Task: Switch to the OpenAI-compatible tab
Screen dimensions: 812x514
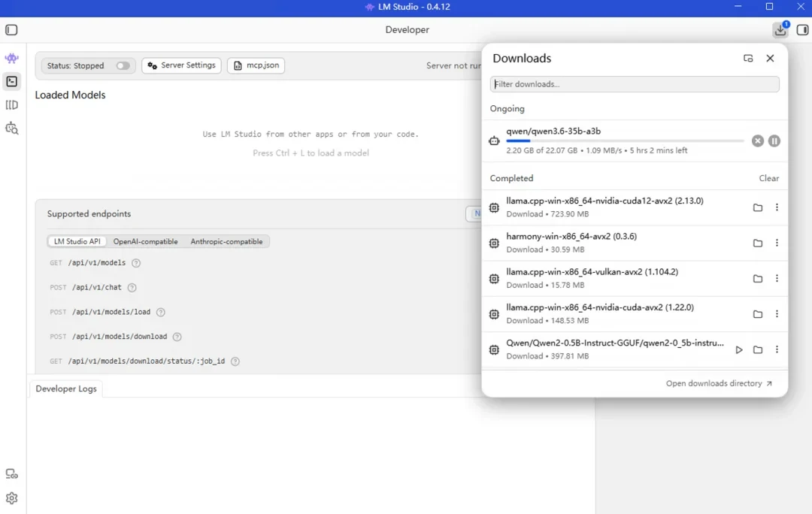Action: (x=146, y=242)
